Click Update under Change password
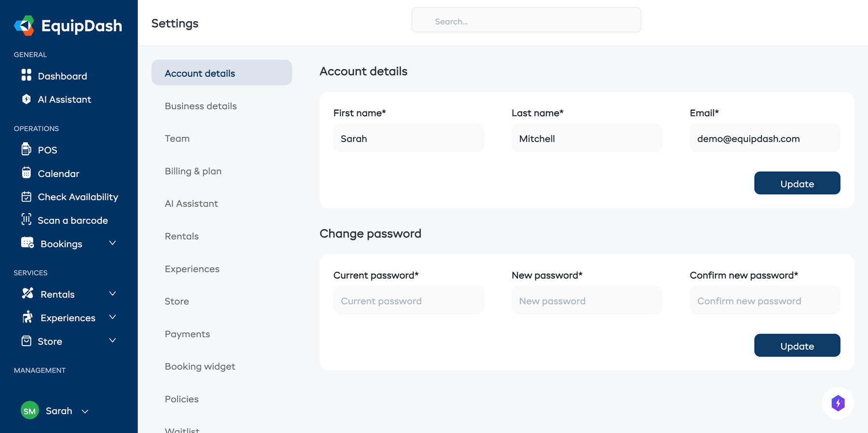Image resolution: width=868 pixels, height=433 pixels. click(x=797, y=345)
